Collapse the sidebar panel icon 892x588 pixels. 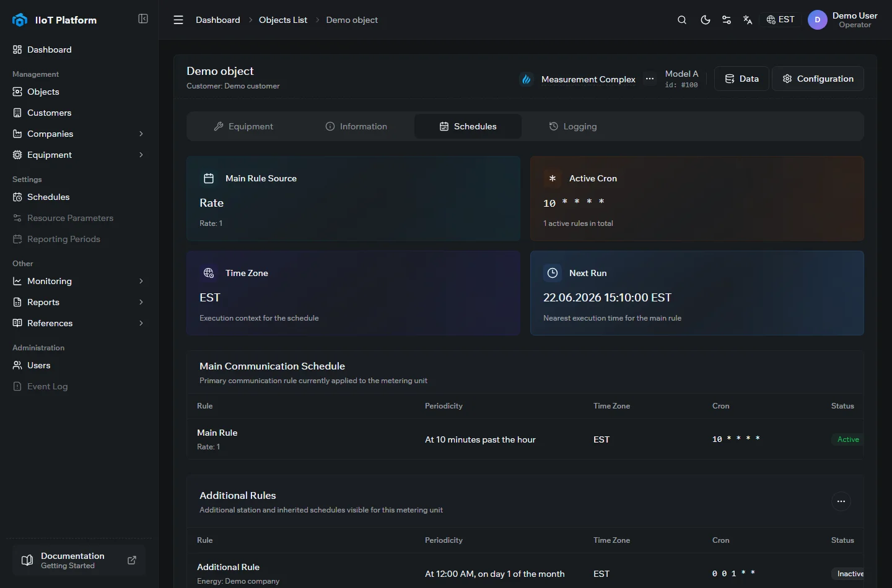click(143, 19)
